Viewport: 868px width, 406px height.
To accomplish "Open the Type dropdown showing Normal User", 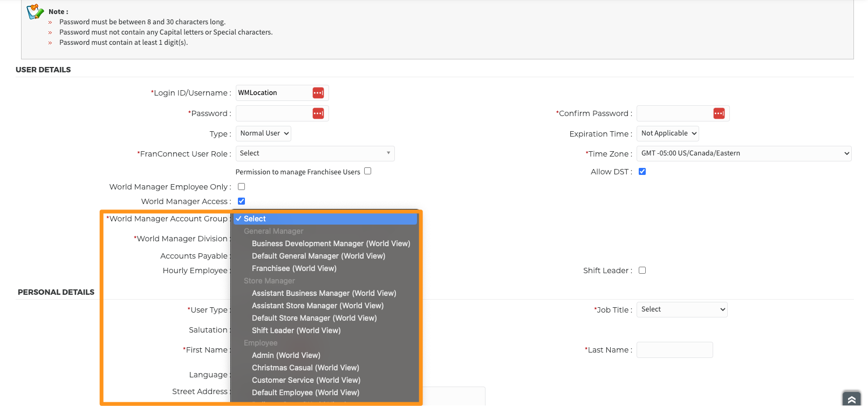I will click(264, 133).
